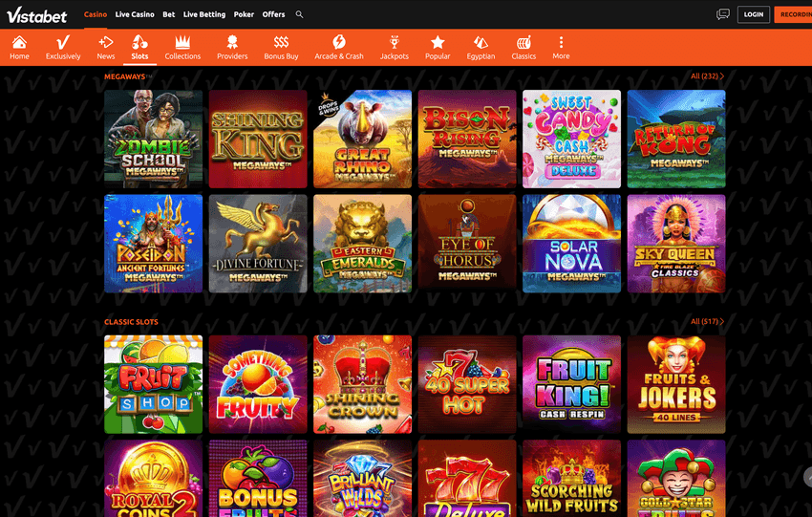Open the Shining Crown slot
Image resolution: width=812 pixels, height=517 pixels.
click(x=362, y=384)
